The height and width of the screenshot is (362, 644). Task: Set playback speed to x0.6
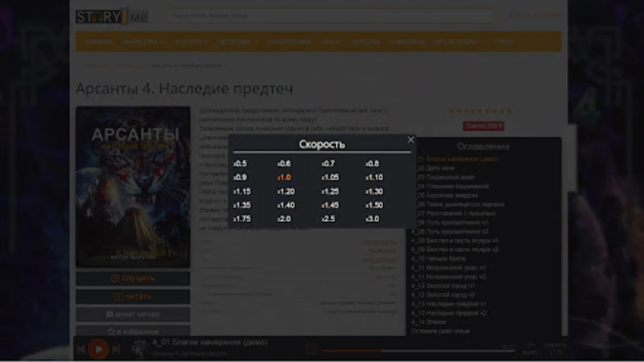(284, 164)
